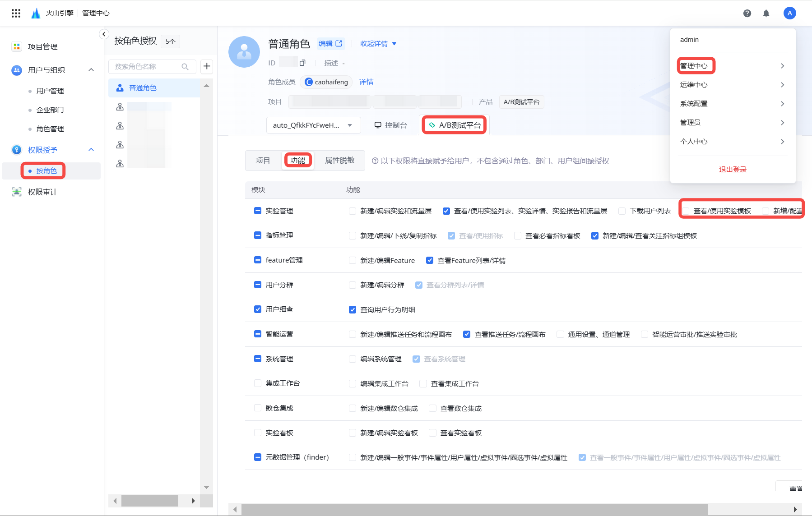The width and height of the screenshot is (812, 516).
Task: Click the 普通角色 large avatar image
Action: click(x=244, y=52)
